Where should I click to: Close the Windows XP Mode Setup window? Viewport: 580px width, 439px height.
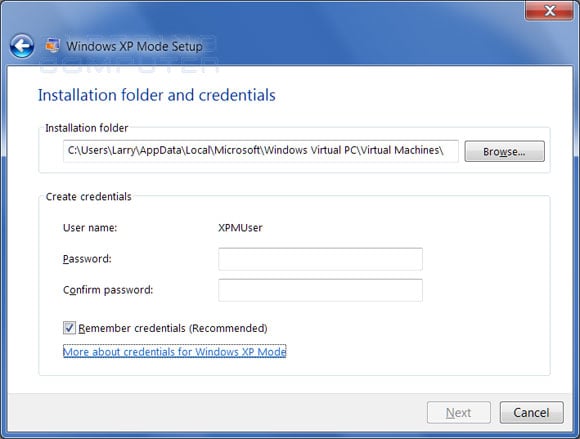point(549,10)
